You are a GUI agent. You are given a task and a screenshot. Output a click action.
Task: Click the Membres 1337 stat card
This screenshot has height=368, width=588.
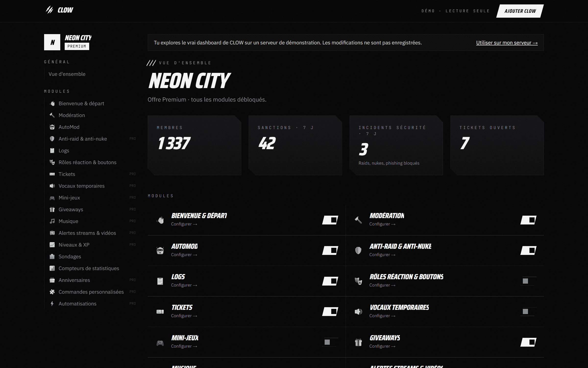(x=195, y=145)
